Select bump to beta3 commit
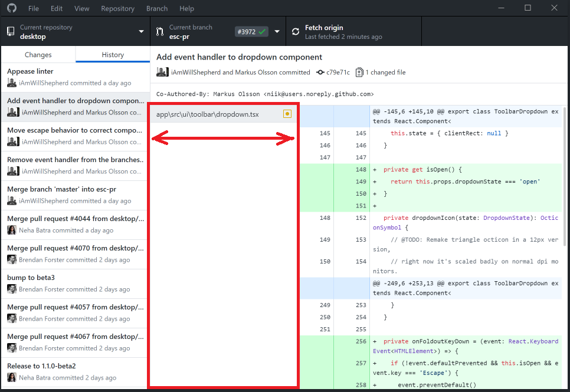This screenshot has height=392, width=570. pyautogui.click(x=76, y=283)
